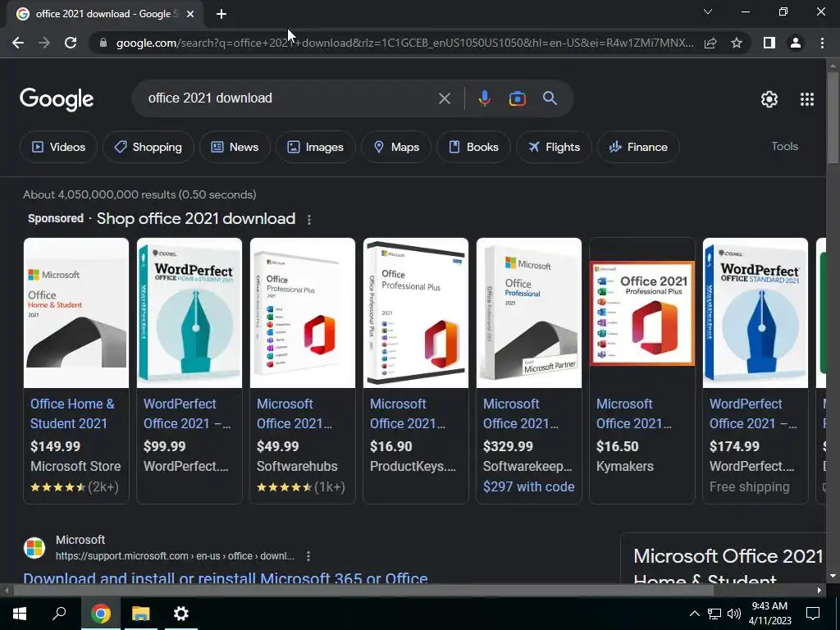Reload the current page
Viewport: 840px width, 630px height.
click(71, 43)
